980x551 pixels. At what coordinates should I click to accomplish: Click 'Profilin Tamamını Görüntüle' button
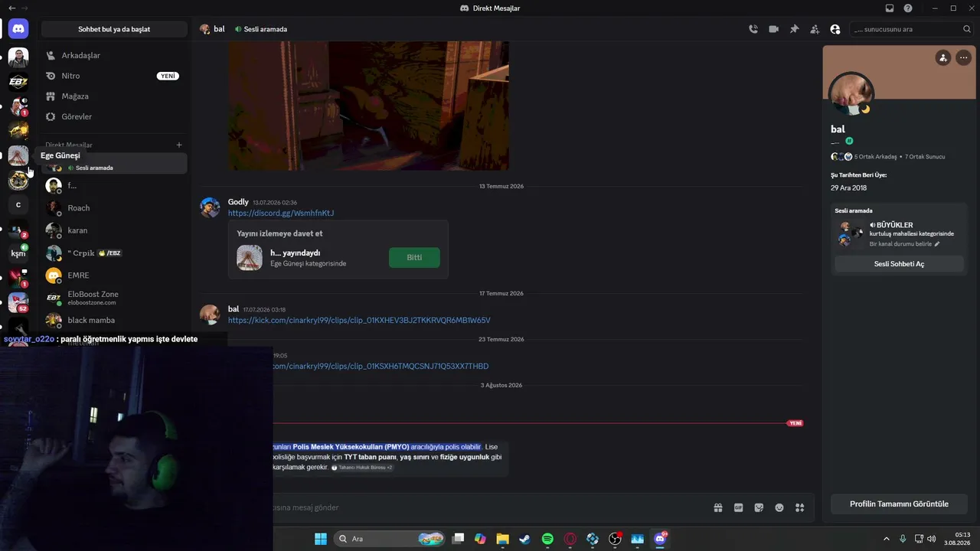899,504
